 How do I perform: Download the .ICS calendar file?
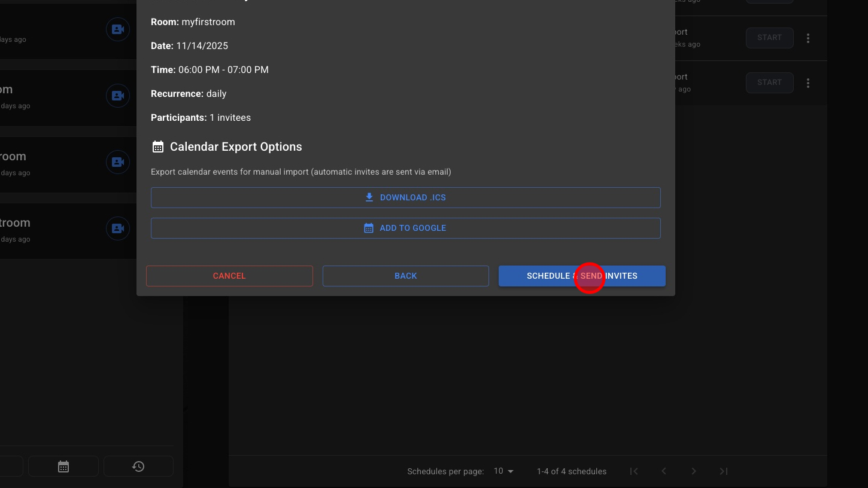405,197
